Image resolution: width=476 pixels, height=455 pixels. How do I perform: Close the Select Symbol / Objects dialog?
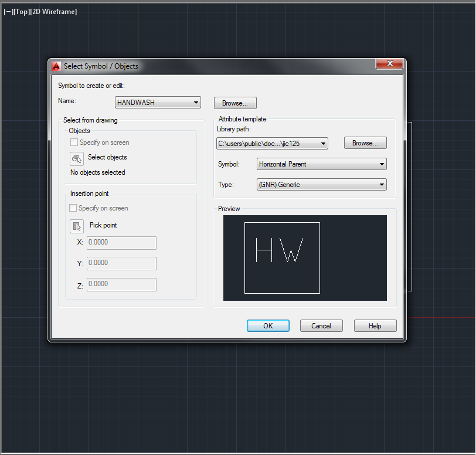pos(390,63)
